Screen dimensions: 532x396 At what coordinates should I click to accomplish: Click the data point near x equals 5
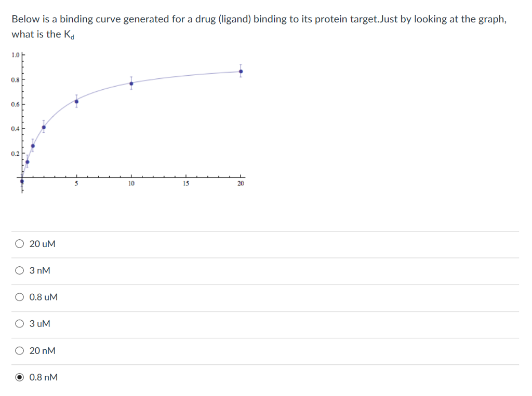[x=76, y=102]
